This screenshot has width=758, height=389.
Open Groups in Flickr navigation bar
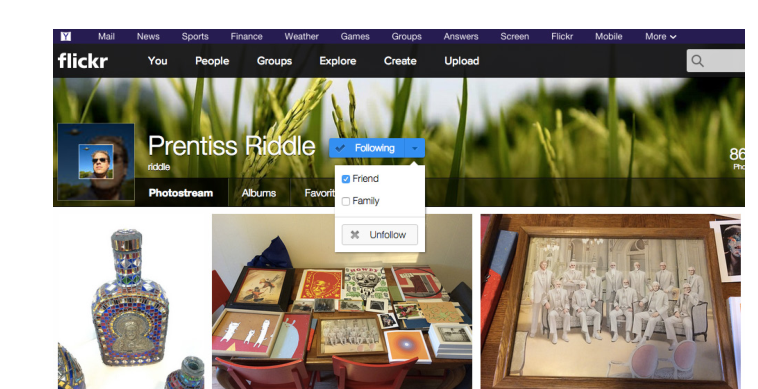point(275,61)
